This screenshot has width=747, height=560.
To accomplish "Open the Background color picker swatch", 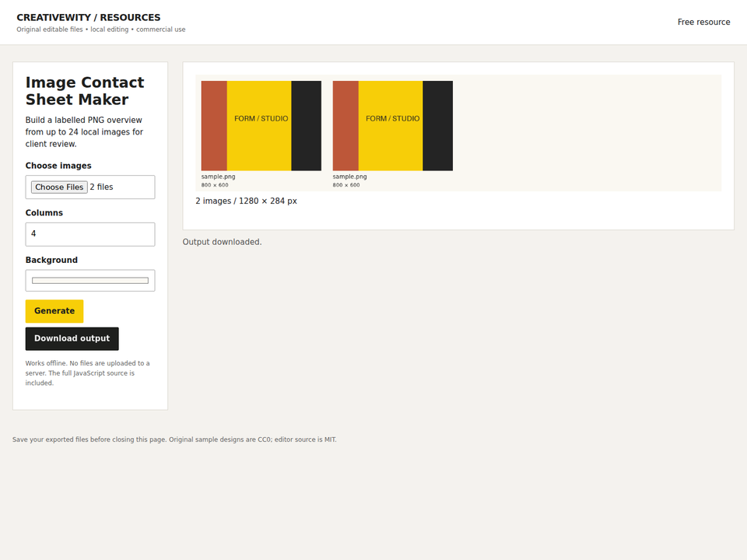I will tap(90, 281).
